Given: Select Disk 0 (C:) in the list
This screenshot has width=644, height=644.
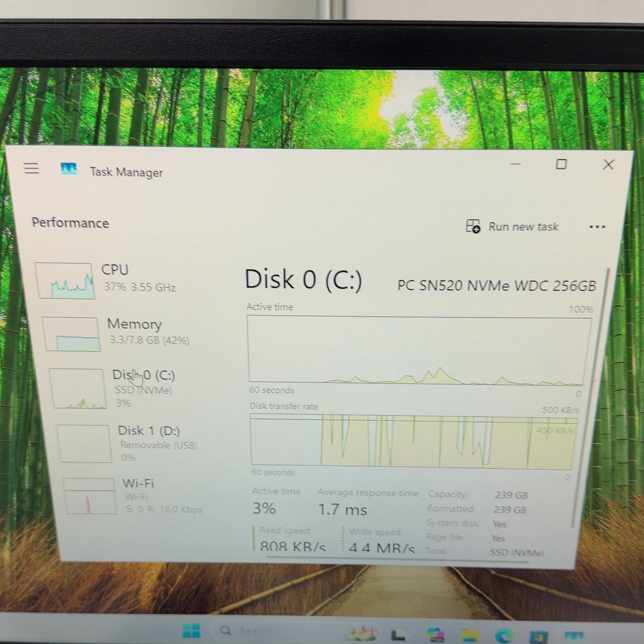Looking at the screenshot, I should (114, 388).
